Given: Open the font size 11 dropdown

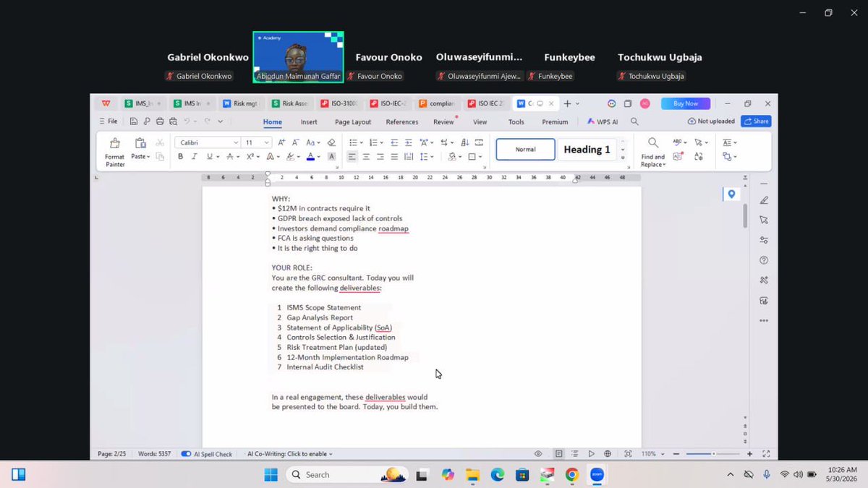Looking at the screenshot, I should click(267, 143).
